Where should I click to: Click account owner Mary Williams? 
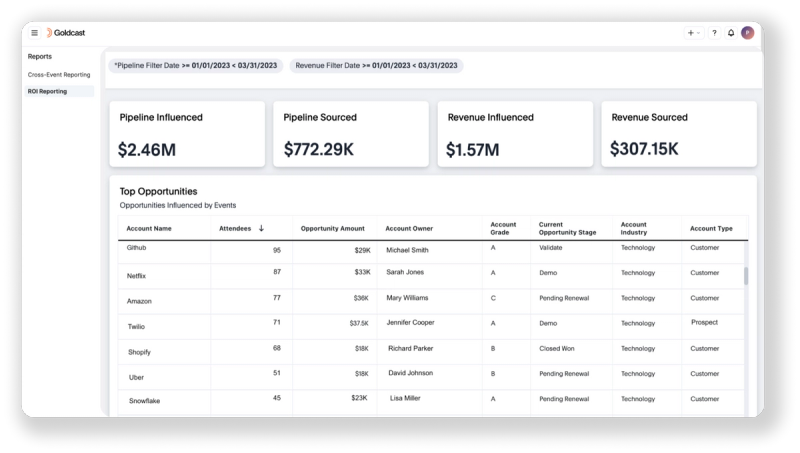click(x=407, y=298)
